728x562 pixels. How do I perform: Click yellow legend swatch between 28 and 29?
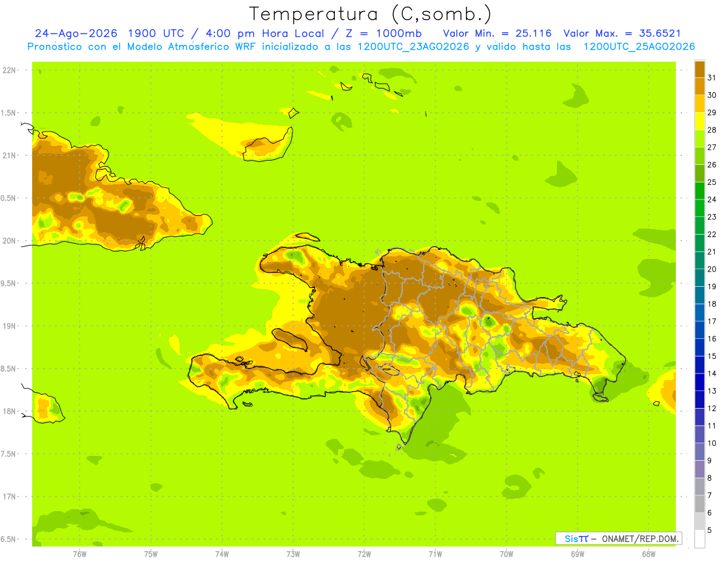click(699, 121)
